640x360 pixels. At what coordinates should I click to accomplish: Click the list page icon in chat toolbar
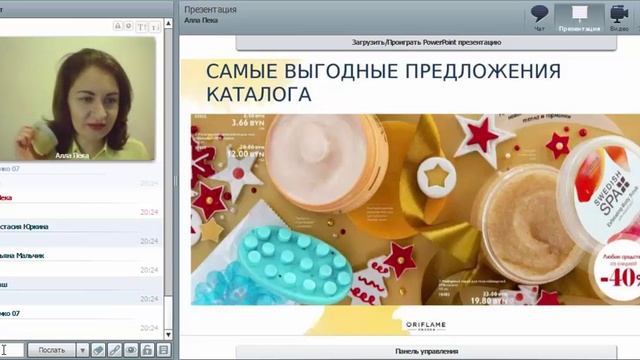(164, 350)
